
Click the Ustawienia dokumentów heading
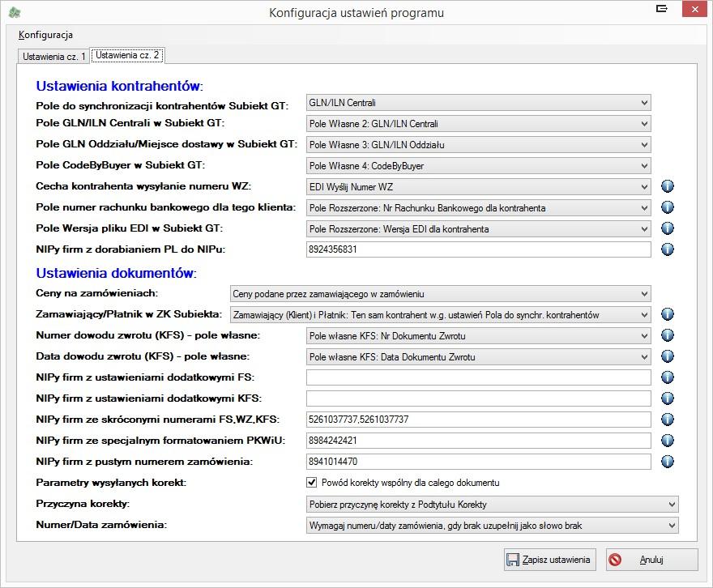click(116, 273)
